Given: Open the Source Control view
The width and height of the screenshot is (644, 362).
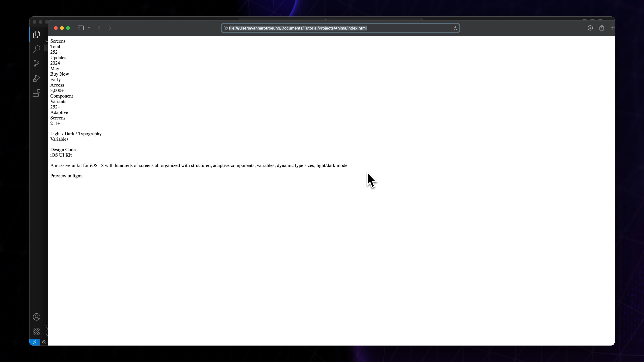Looking at the screenshot, I should [x=36, y=64].
